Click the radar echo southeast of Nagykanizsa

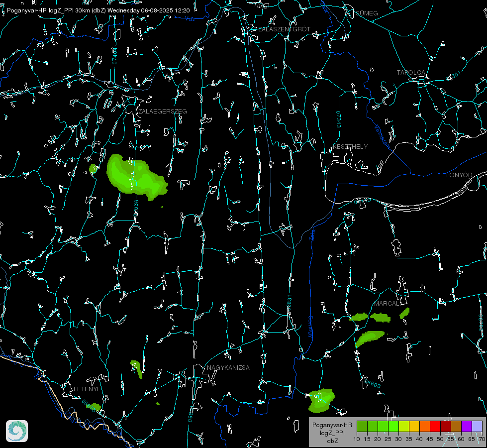(322, 400)
